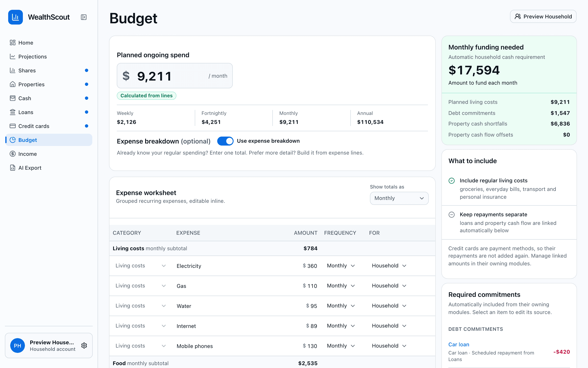Click Property cash shortfalls $6,836 value
This screenshot has height=368, width=588.
click(560, 124)
